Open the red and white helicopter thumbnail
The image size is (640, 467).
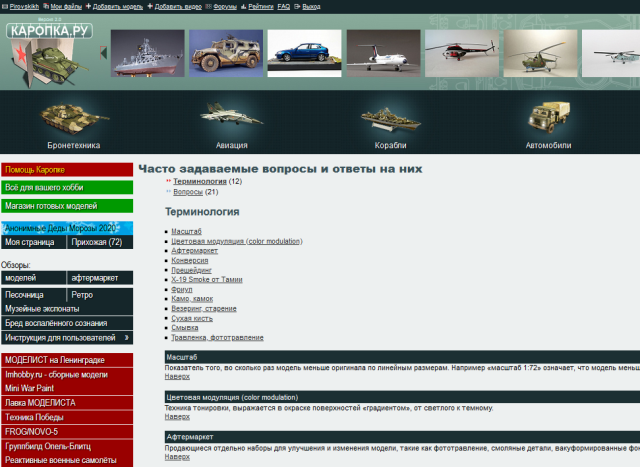pos(462,53)
